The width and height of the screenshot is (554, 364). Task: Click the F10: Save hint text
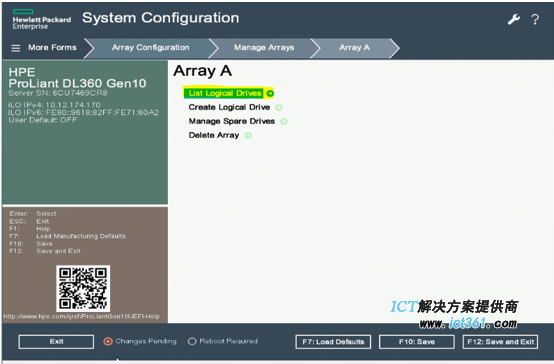coord(31,244)
